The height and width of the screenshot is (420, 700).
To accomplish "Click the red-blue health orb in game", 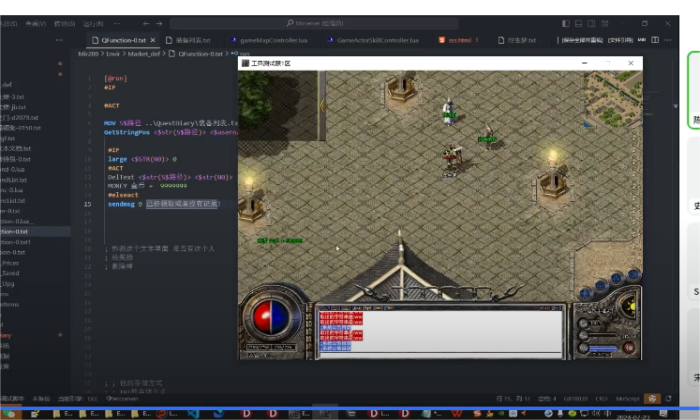I will [x=270, y=319].
